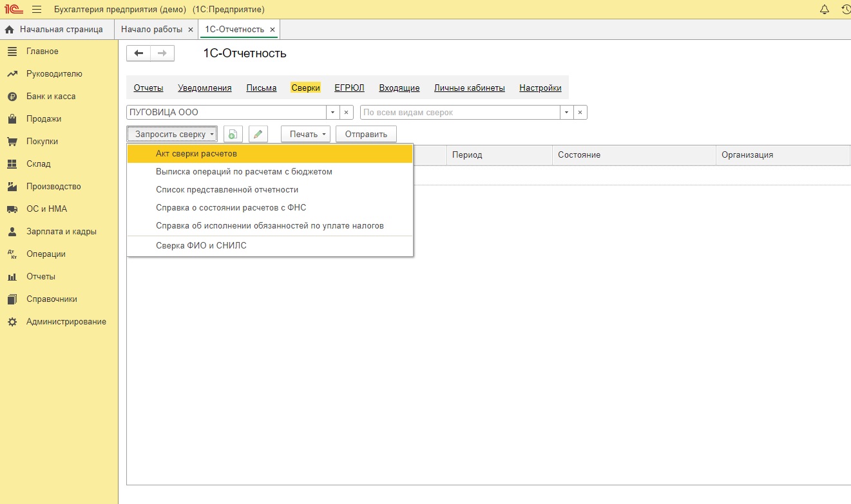This screenshot has height=504, width=851.
Task: Open the ЕГРЮЛ link
Action: [349, 88]
